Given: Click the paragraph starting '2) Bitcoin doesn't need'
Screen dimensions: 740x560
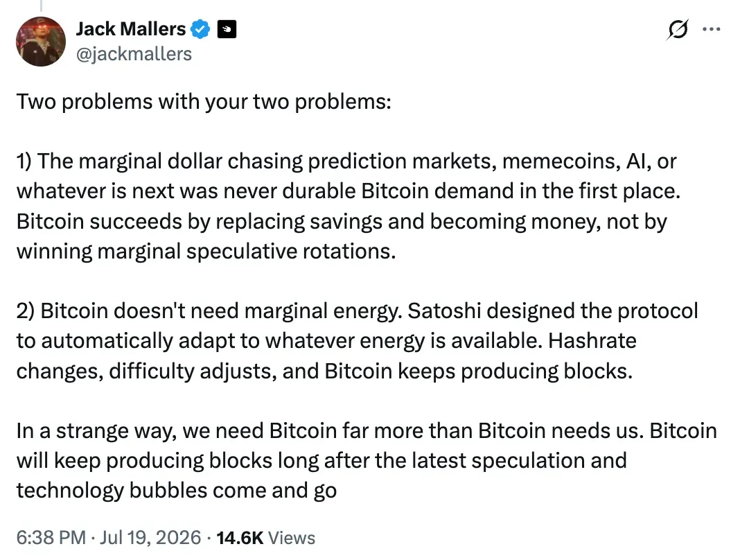Looking at the screenshot, I should 358,341.
